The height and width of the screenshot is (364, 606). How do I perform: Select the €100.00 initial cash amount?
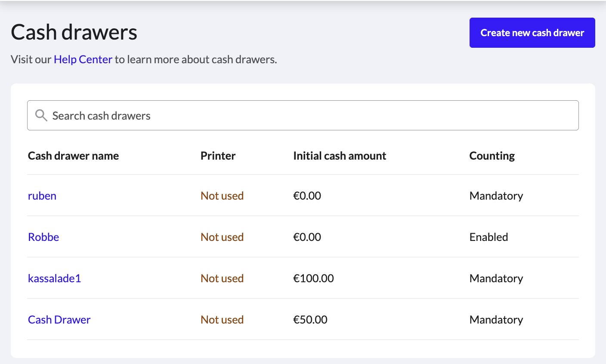click(313, 278)
